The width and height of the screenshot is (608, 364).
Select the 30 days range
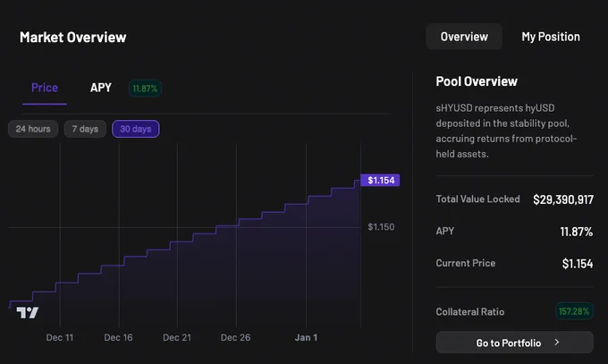pos(135,129)
